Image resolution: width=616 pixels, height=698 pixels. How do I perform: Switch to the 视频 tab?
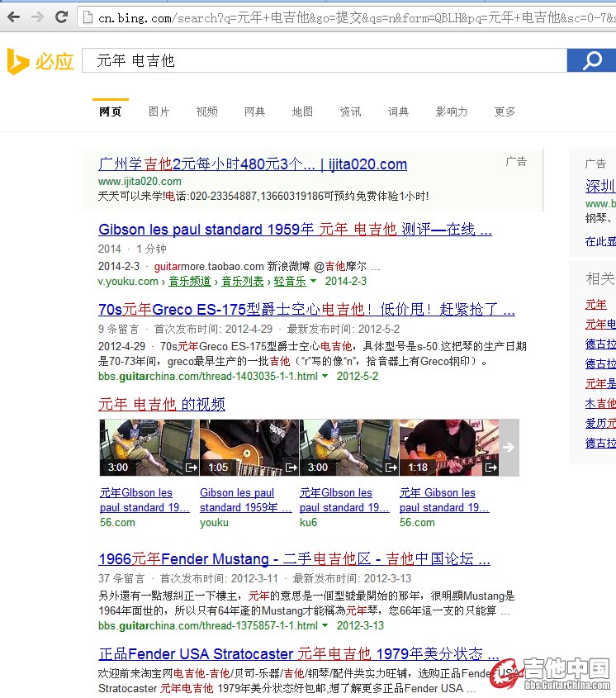click(x=207, y=112)
